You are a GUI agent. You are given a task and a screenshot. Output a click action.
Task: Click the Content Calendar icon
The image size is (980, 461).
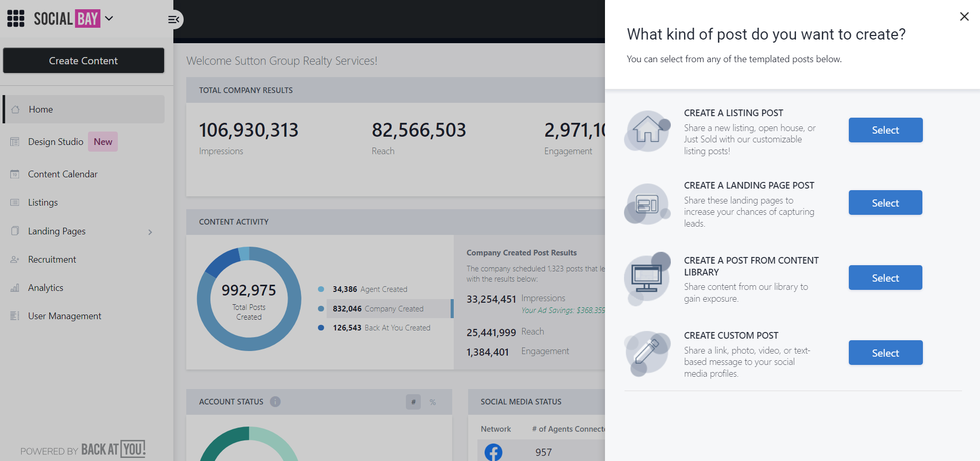point(15,174)
